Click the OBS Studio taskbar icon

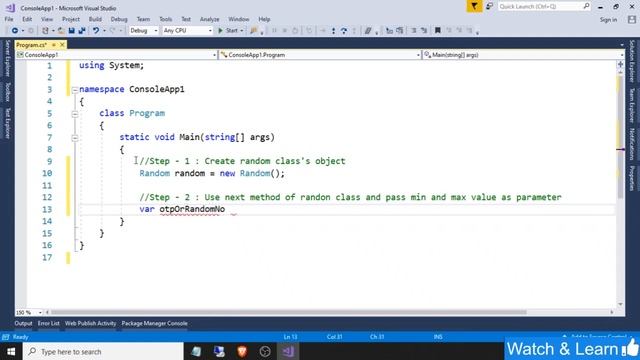click(x=265, y=351)
